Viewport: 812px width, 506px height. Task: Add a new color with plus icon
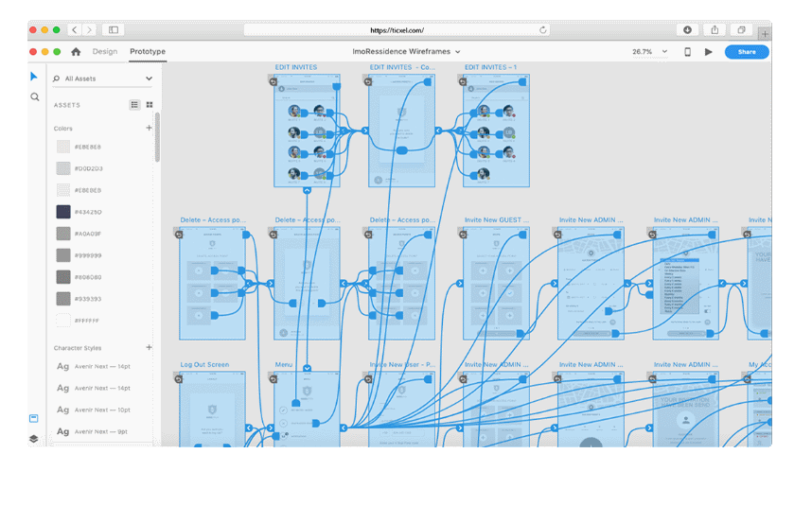(150, 128)
